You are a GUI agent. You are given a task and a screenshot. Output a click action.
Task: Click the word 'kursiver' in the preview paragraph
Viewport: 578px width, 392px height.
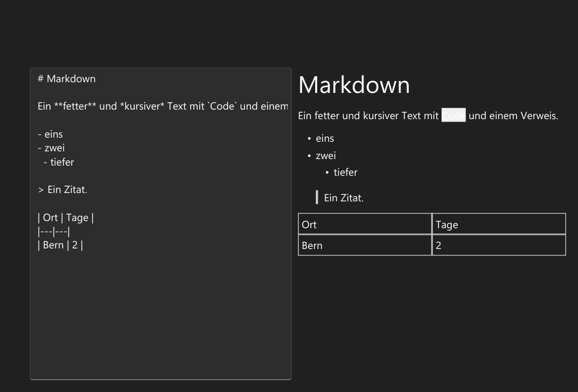click(381, 116)
